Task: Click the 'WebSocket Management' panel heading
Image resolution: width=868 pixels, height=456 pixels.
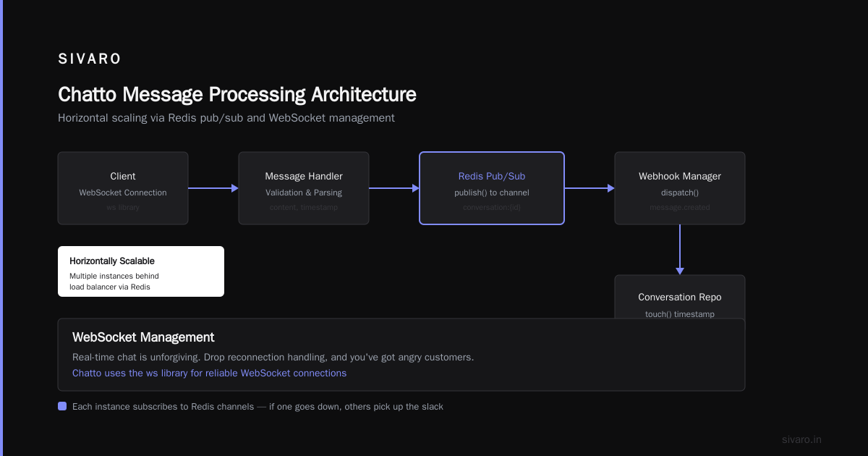Action: pos(143,337)
